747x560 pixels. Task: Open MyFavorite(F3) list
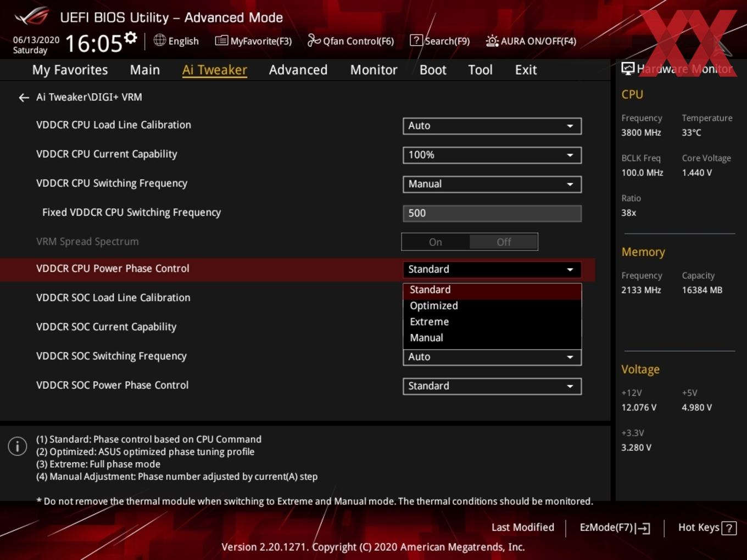pyautogui.click(x=253, y=41)
